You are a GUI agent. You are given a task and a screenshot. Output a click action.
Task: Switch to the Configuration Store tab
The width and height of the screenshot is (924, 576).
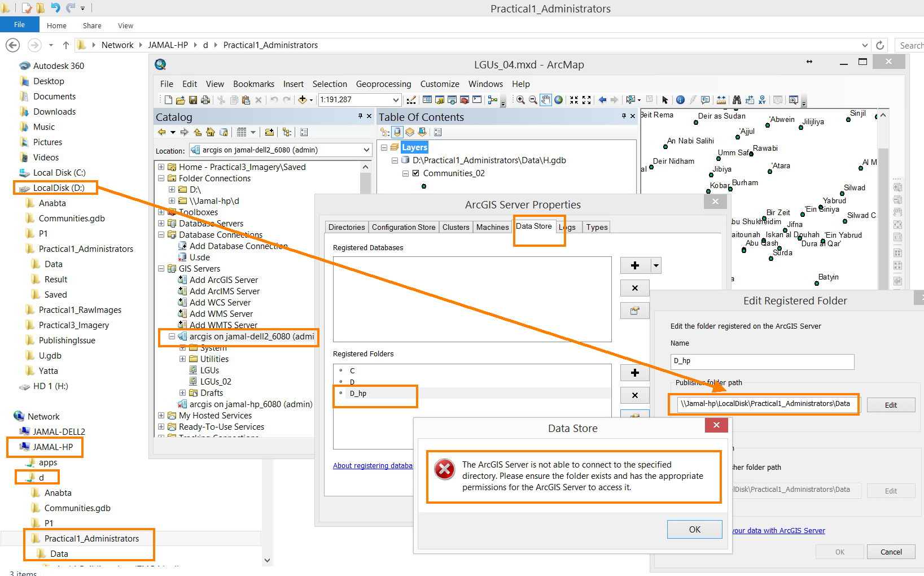click(404, 227)
